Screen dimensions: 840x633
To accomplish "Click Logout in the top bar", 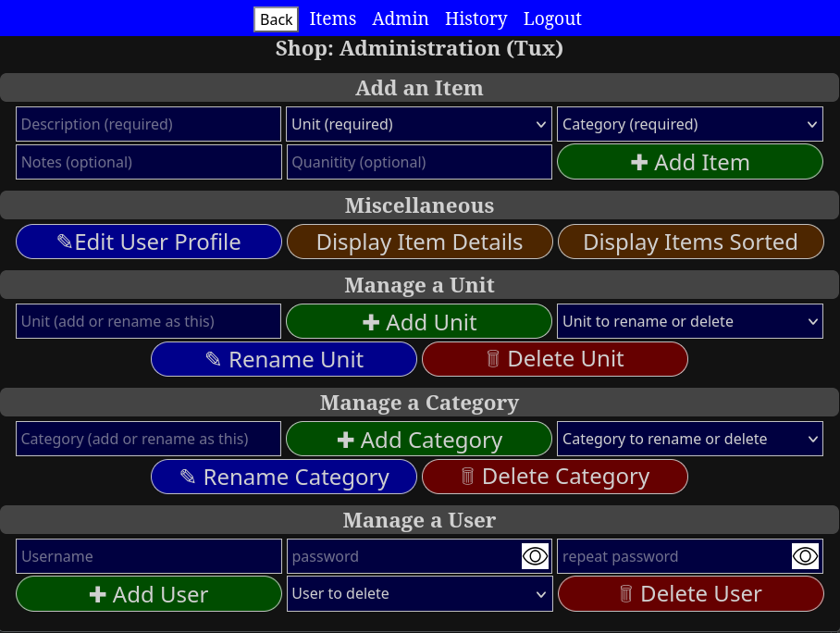I will tap(551, 19).
